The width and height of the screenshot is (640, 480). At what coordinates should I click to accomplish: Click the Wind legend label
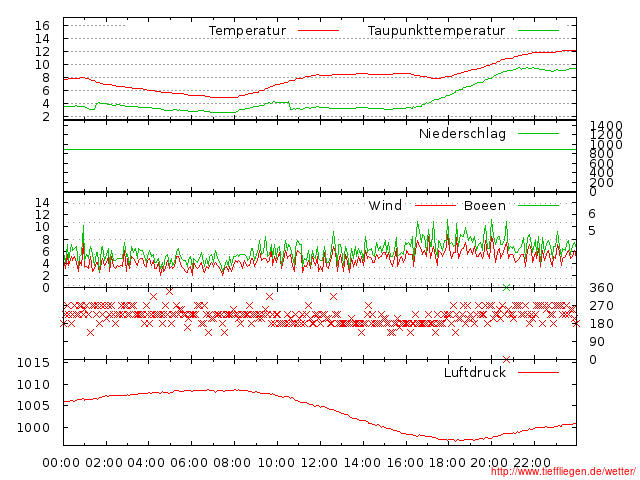pos(385,205)
